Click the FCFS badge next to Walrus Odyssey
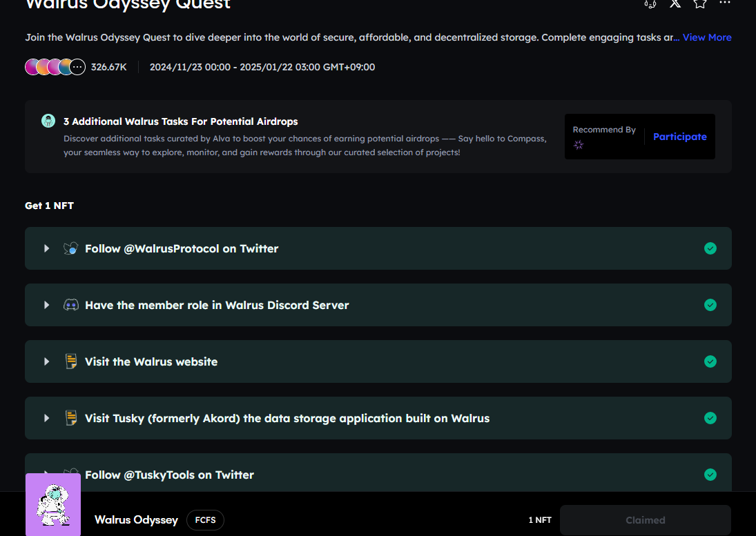756x536 pixels. coord(205,520)
